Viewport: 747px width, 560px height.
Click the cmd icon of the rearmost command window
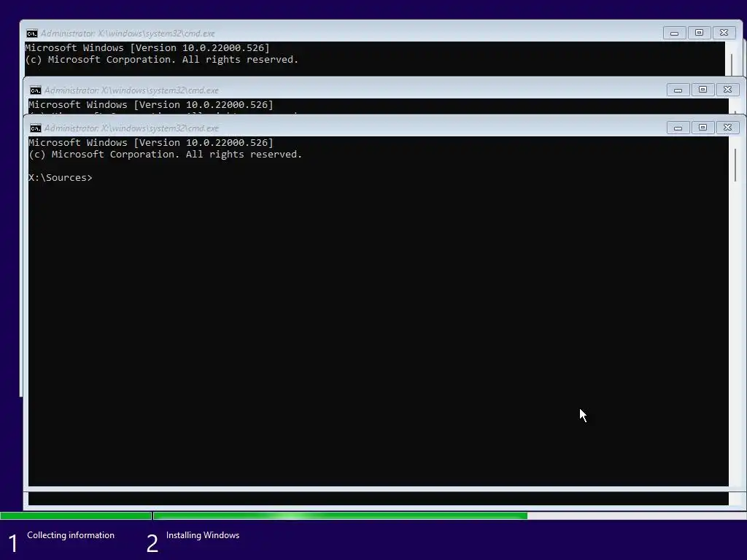31,34
